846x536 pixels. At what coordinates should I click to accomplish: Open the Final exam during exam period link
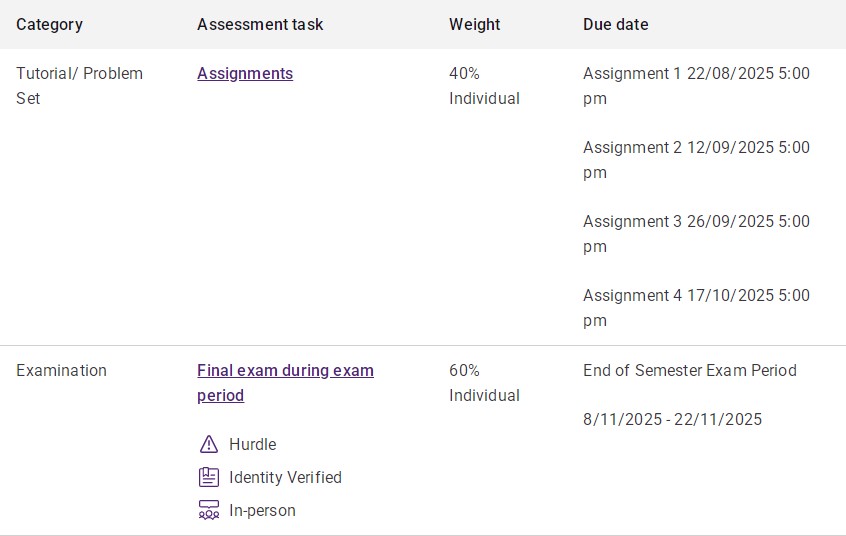[x=285, y=383]
